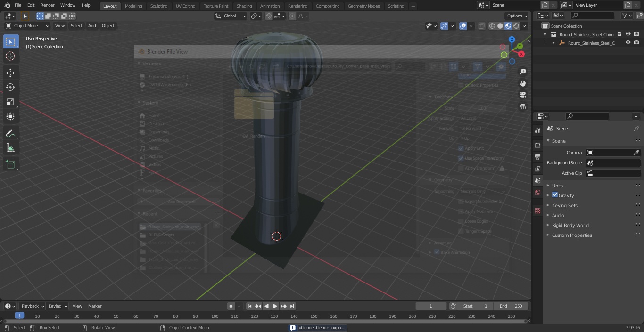Pick the Measure tool
Screen dimensions: 644x332
click(10, 148)
